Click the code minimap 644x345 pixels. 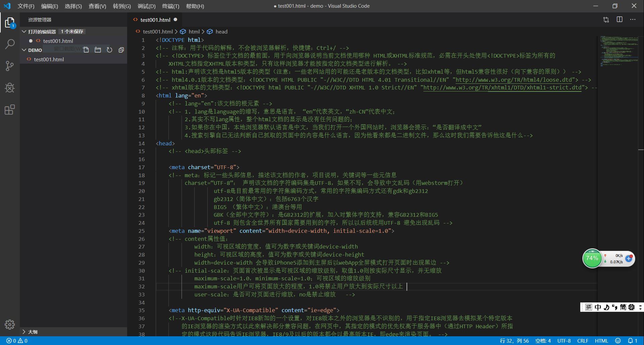point(619,51)
